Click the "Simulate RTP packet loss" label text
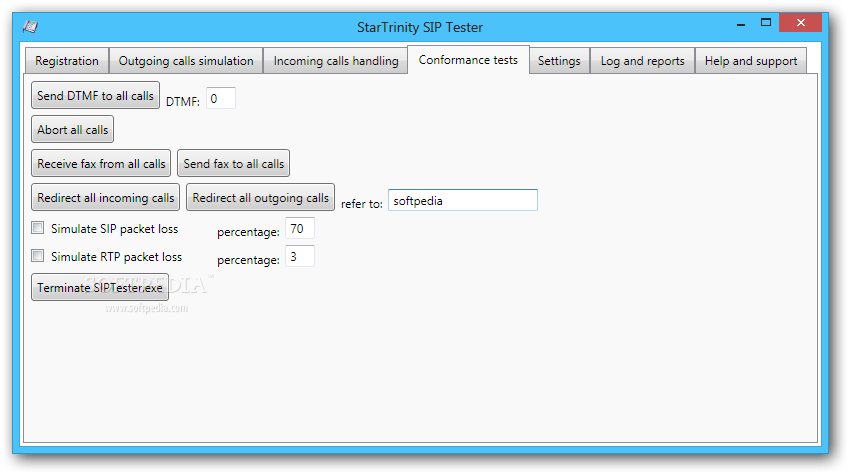Image resolution: width=849 pixels, height=474 pixels. [116, 257]
